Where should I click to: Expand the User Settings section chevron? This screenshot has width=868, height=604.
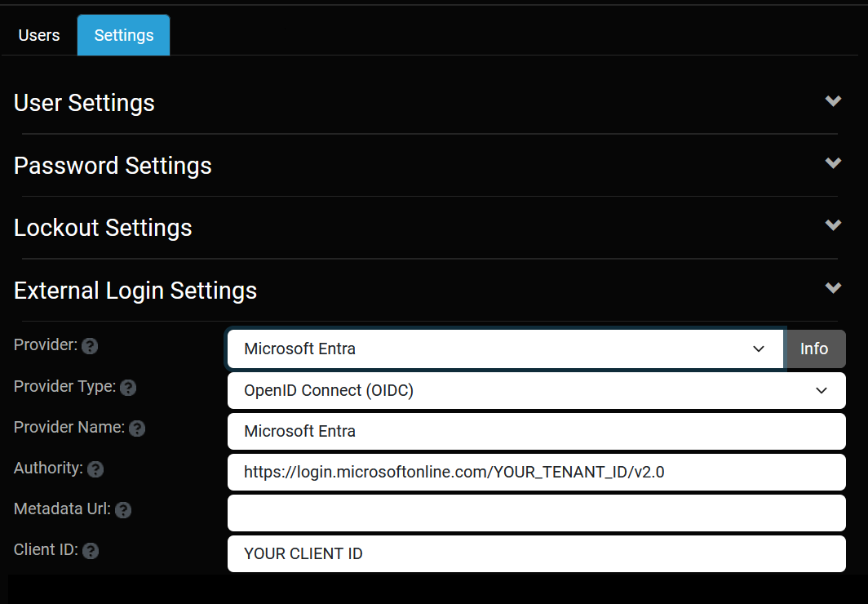click(x=833, y=100)
